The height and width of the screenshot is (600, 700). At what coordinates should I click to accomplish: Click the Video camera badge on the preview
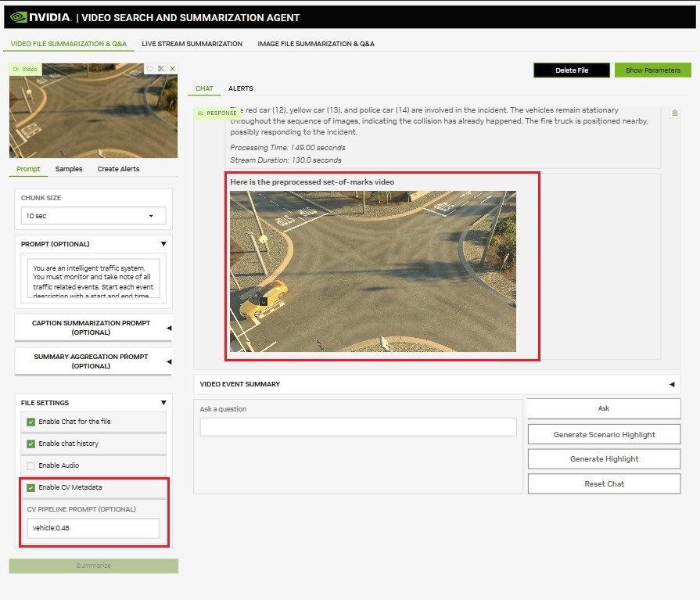point(27,69)
